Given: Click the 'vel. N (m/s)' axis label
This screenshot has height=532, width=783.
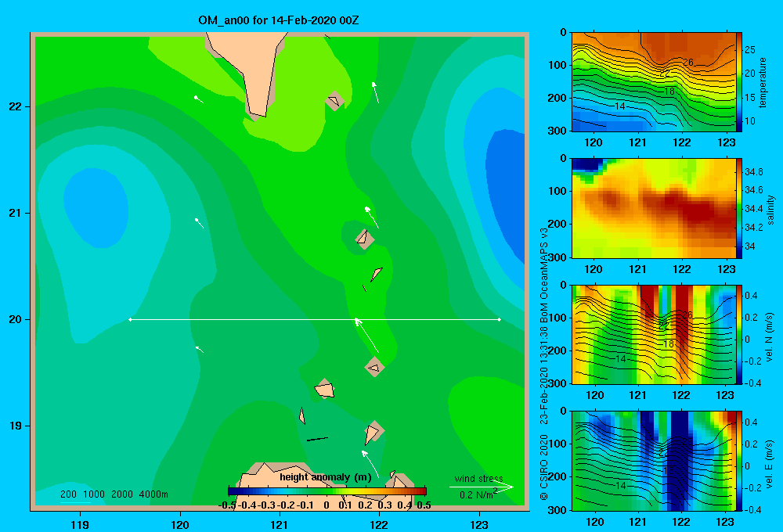Looking at the screenshot, I should [770, 337].
